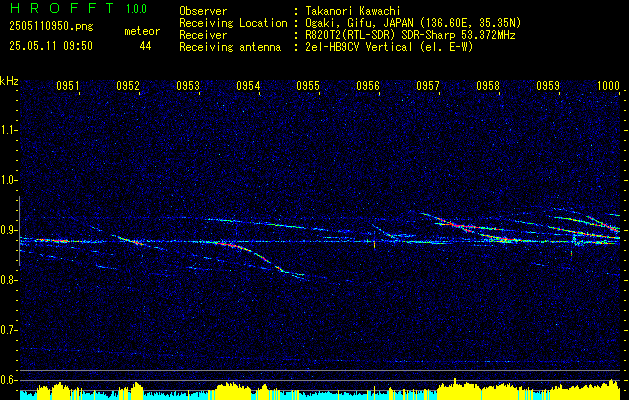Click the kHz axis unit label
The image size is (629, 400).
point(9,81)
